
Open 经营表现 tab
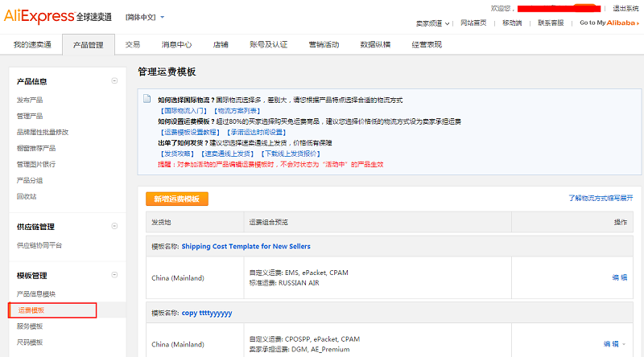427,44
